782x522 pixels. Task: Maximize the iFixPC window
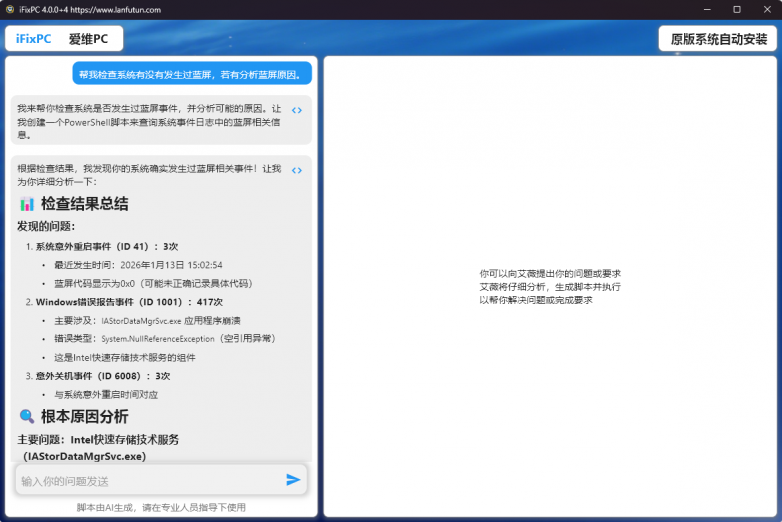click(736, 9)
